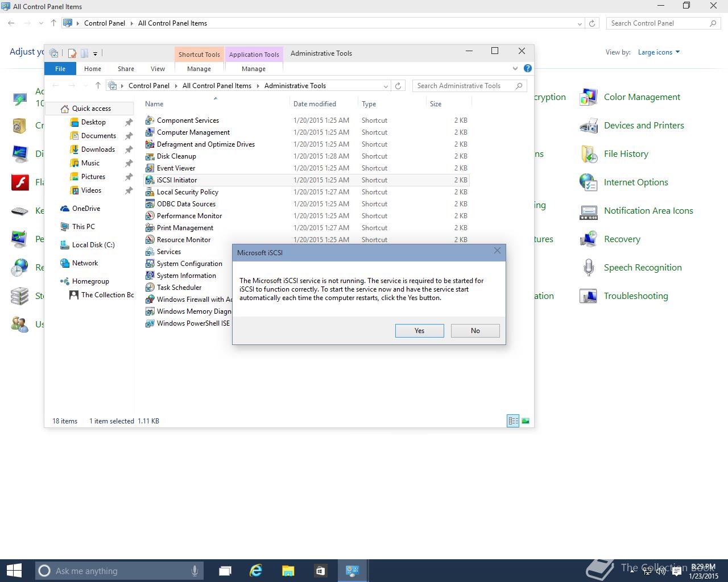This screenshot has height=582, width=728.
Task: Open the View ribbon tab
Action: click(158, 69)
